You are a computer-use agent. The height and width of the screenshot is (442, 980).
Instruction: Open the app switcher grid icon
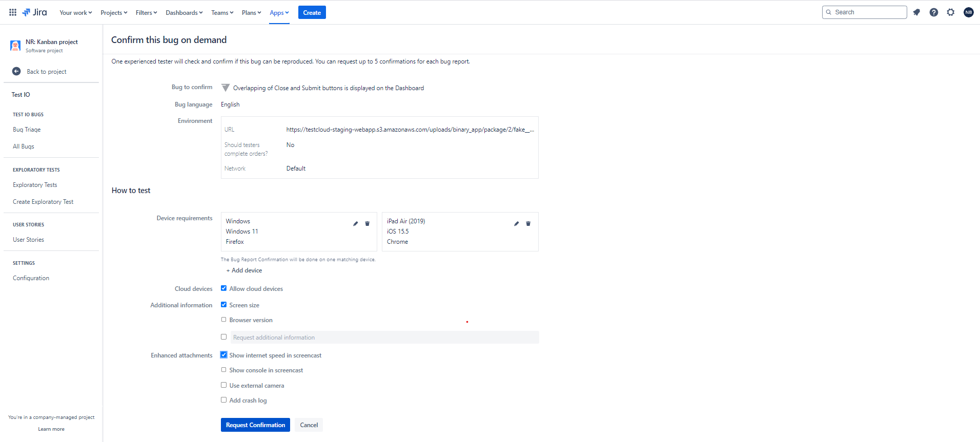click(x=13, y=12)
